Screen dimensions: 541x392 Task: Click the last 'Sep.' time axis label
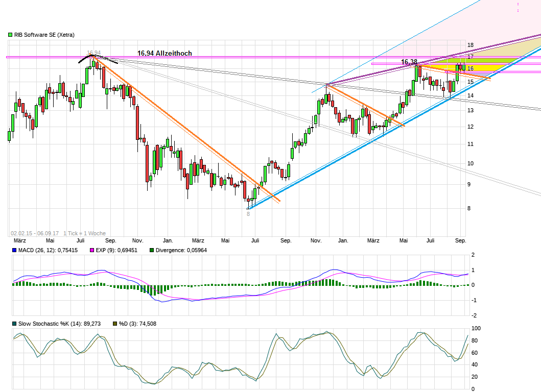461,240
